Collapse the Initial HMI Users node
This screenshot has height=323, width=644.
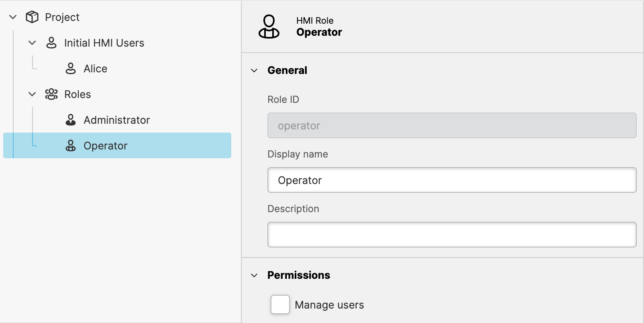pyautogui.click(x=32, y=43)
